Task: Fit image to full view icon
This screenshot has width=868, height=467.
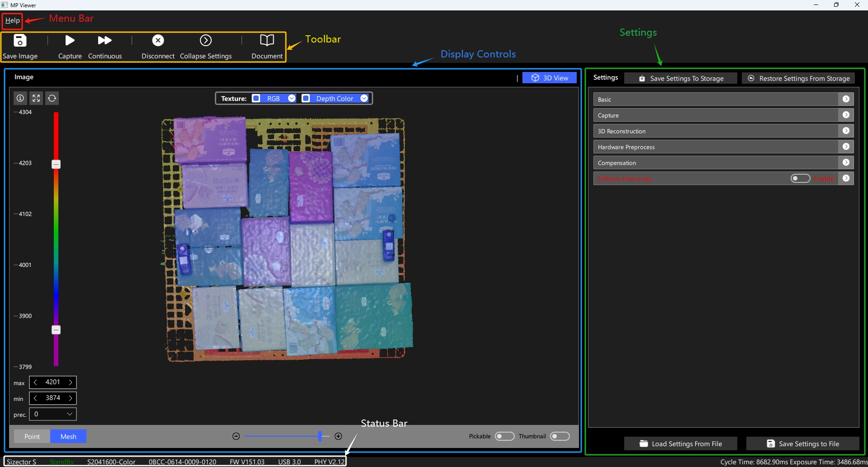Action: 36,98
